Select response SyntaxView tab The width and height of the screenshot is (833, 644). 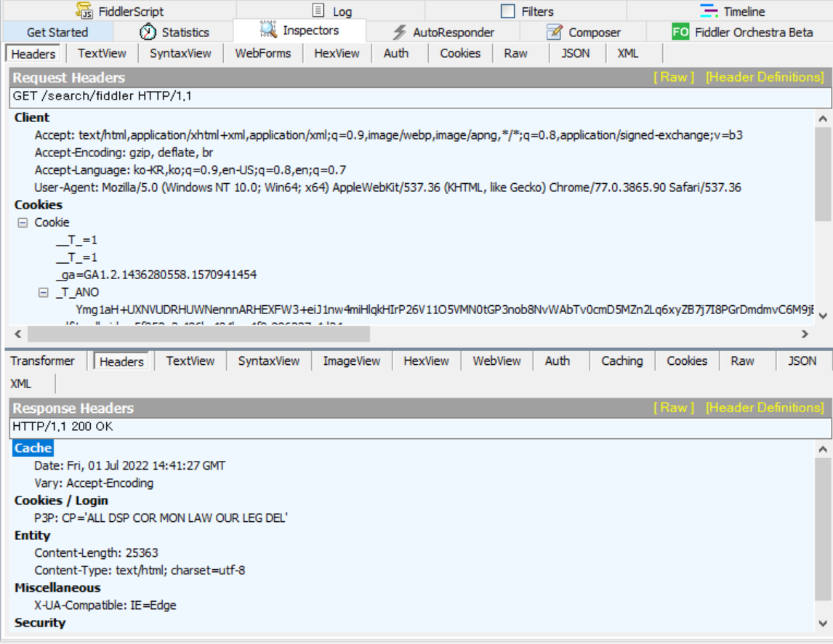[x=269, y=361]
